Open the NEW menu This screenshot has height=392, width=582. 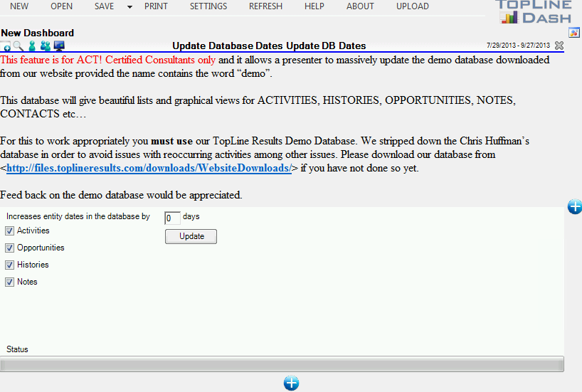pos(19,6)
